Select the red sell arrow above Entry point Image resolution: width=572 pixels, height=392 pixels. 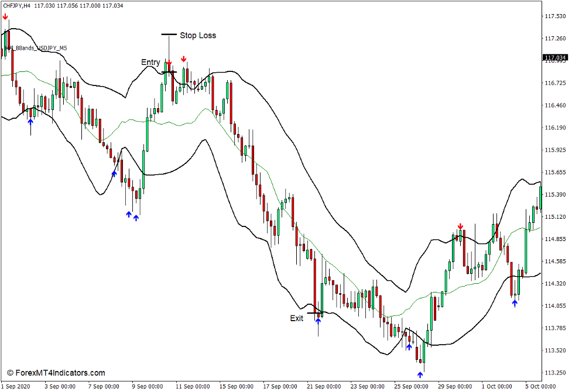[x=169, y=61]
